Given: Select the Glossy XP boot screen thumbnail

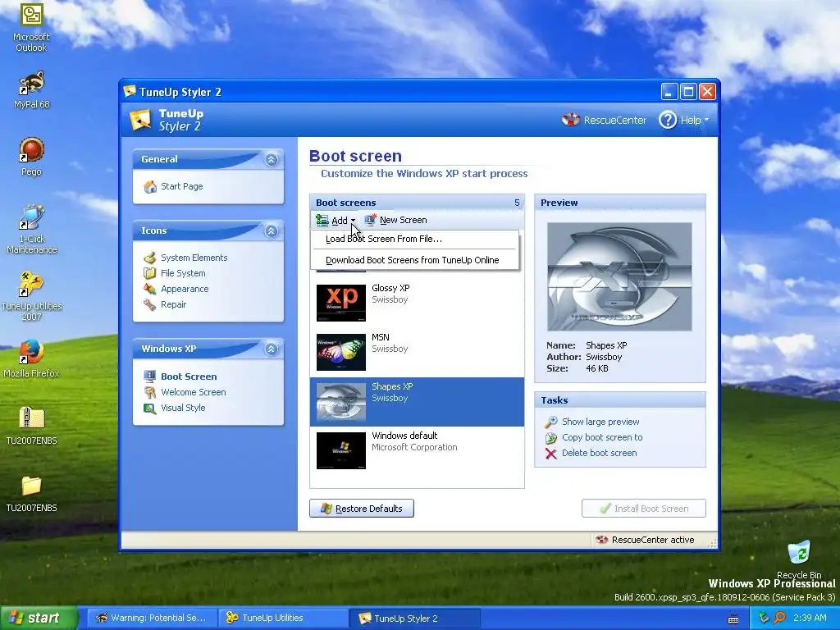Looking at the screenshot, I should tap(341, 303).
